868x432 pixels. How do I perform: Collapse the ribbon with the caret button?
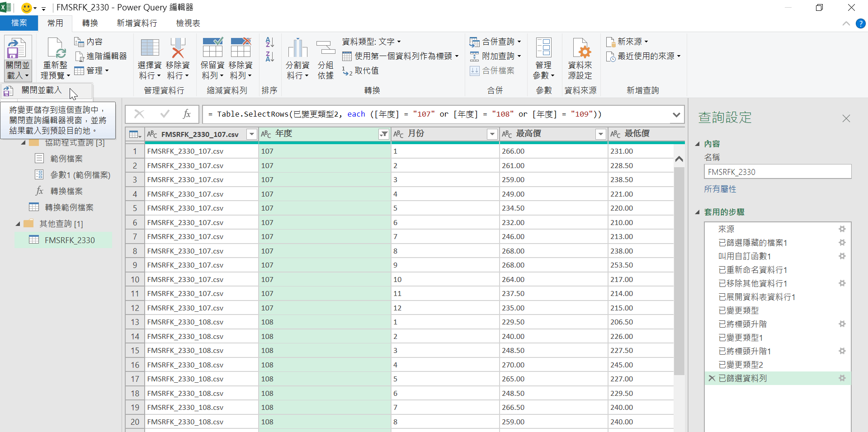pyautogui.click(x=846, y=23)
